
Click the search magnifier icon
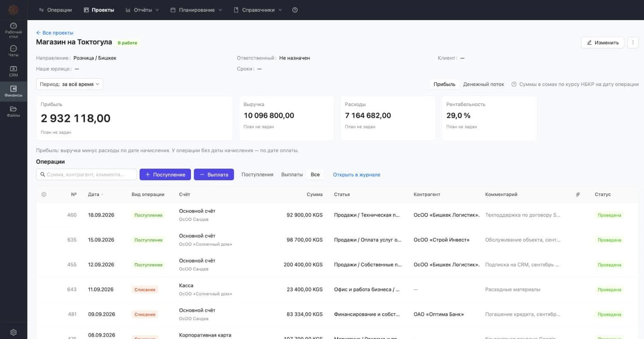(43, 175)
